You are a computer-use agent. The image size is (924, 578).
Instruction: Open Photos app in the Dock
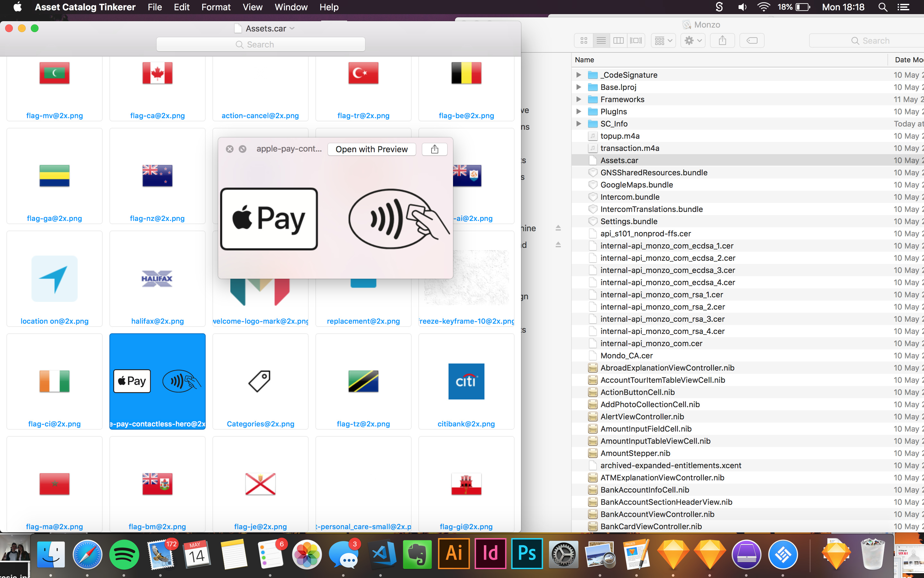coord(307,554)
